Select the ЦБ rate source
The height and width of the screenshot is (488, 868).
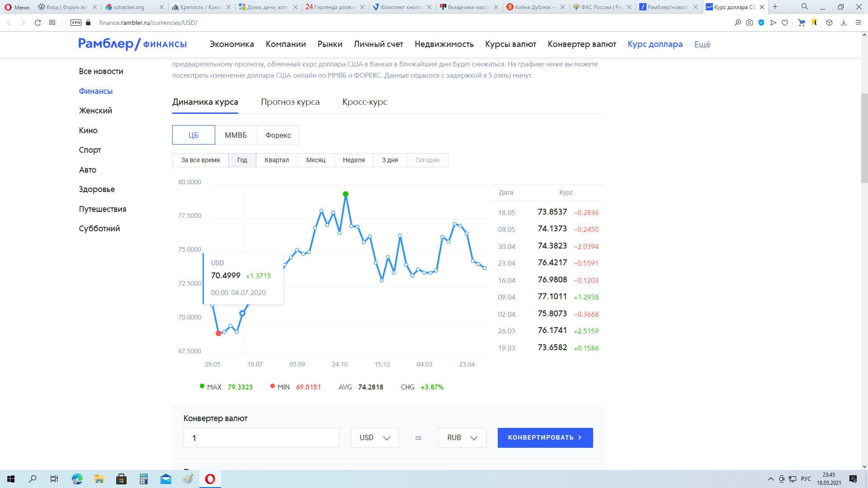[193, 135]
